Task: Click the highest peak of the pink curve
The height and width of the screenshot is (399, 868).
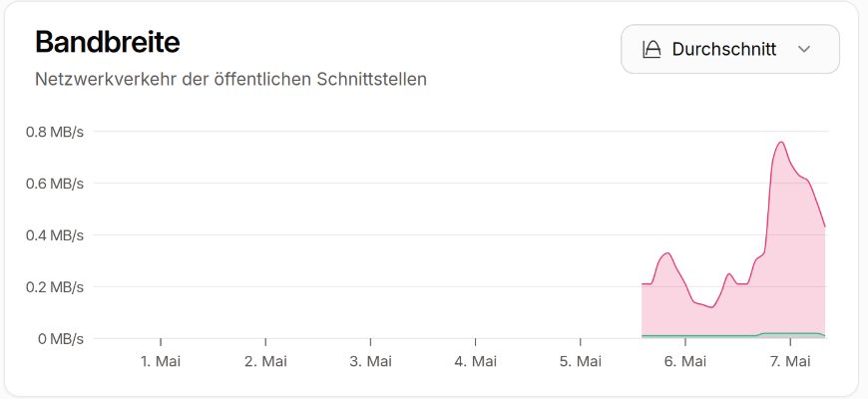Action: (781, 143)
